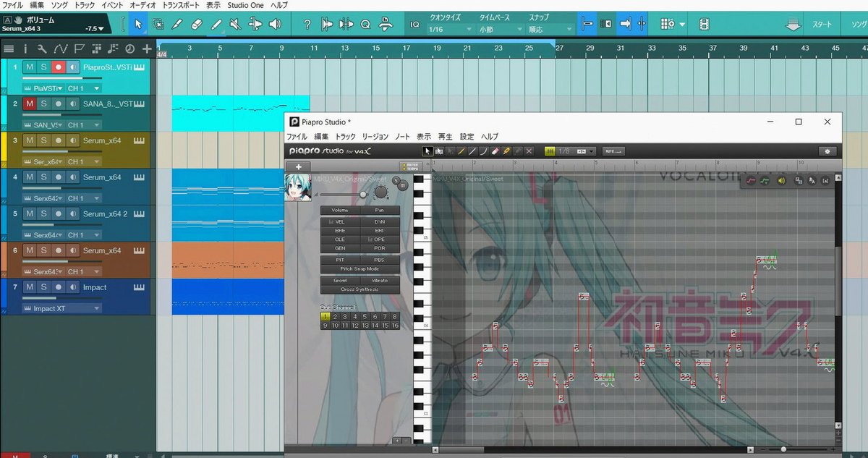This screenshot has width=868, height=458.
Task: Disarm record on PiaproSt..VSTi track
Action: [58, 67]
